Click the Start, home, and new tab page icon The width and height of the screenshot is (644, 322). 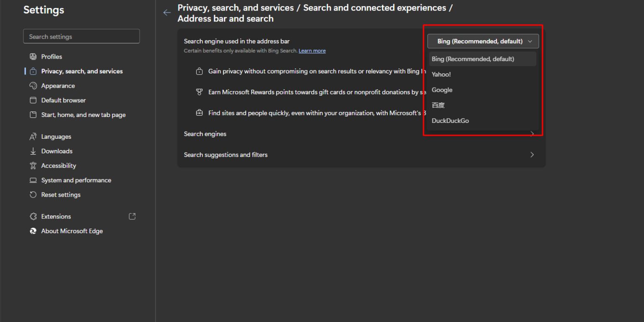pyautogui.click(x=33, y=115)
